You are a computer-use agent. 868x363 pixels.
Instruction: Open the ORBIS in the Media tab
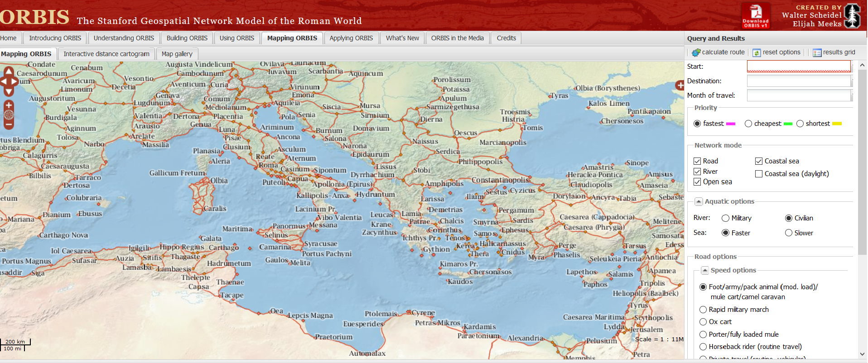458,38
